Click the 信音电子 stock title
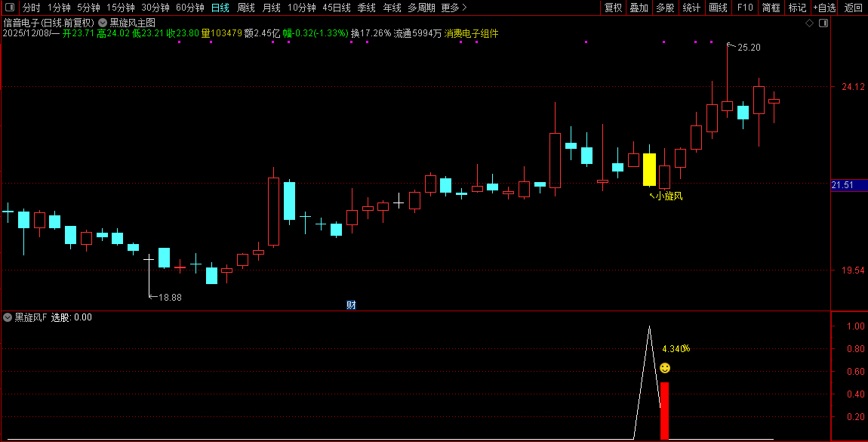The height and width of the screenshot is (442, 868). (22, 23)
